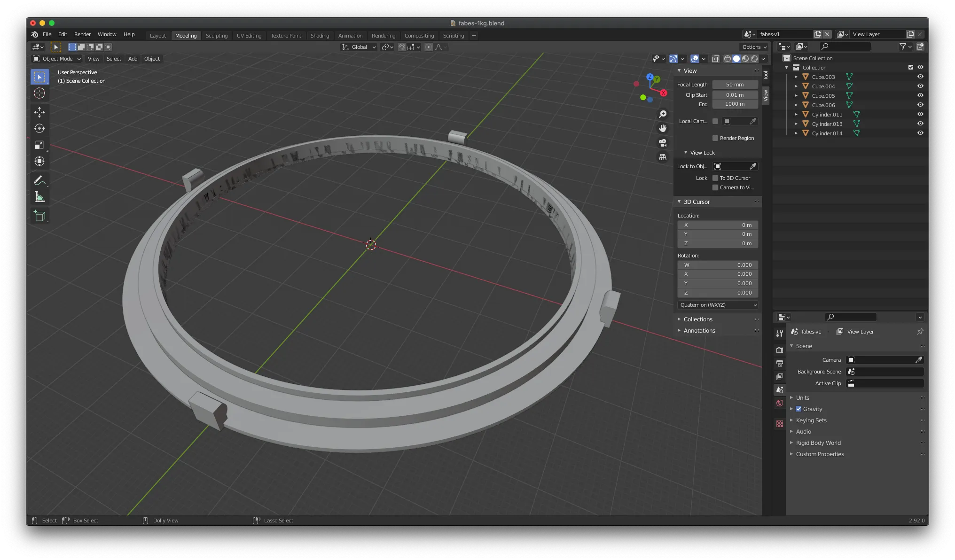This screenshot has height=560, width=955.
Task: Enable the Render Region checkbox
Action: coord(715,138)
